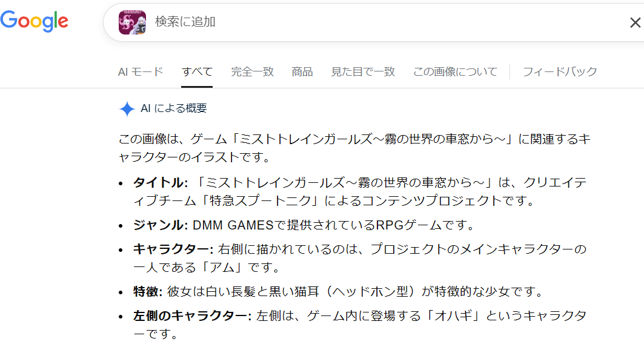Viewport: 644px width, 350px height.
Task: Open the 見た目で一致 tab
Action: point(363,71)
